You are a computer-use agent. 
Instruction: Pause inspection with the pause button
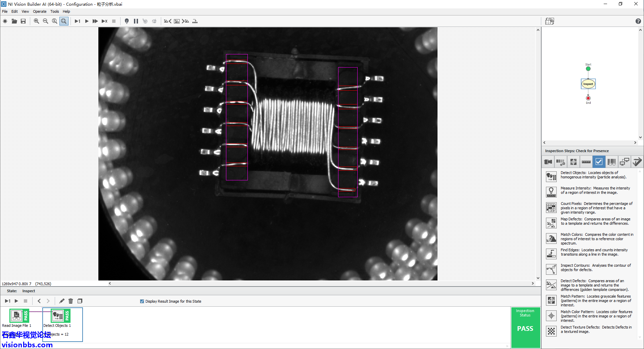[136, 21]
